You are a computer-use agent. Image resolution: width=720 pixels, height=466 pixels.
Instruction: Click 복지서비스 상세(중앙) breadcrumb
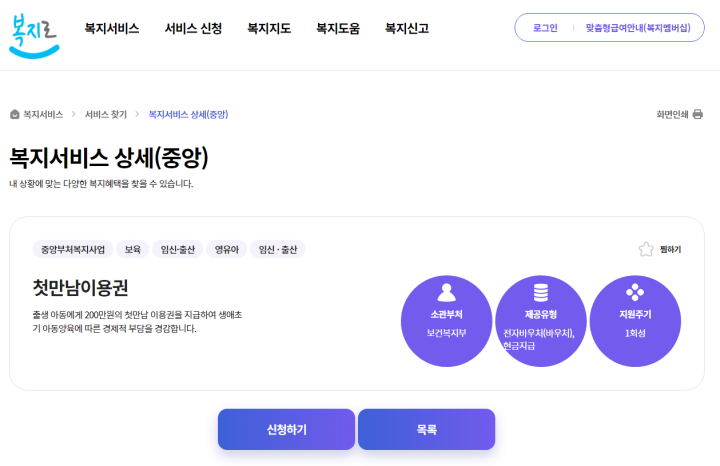pos(188,114)
